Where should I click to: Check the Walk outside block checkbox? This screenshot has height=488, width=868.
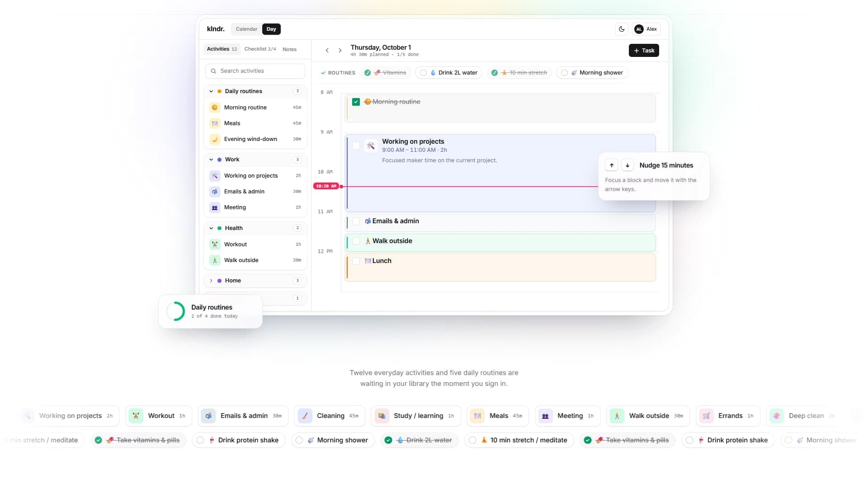356,241
